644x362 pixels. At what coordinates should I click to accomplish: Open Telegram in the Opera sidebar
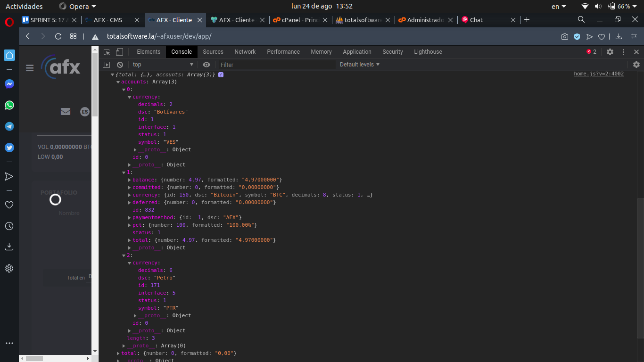pyautogui.click(x=9, y=126)
